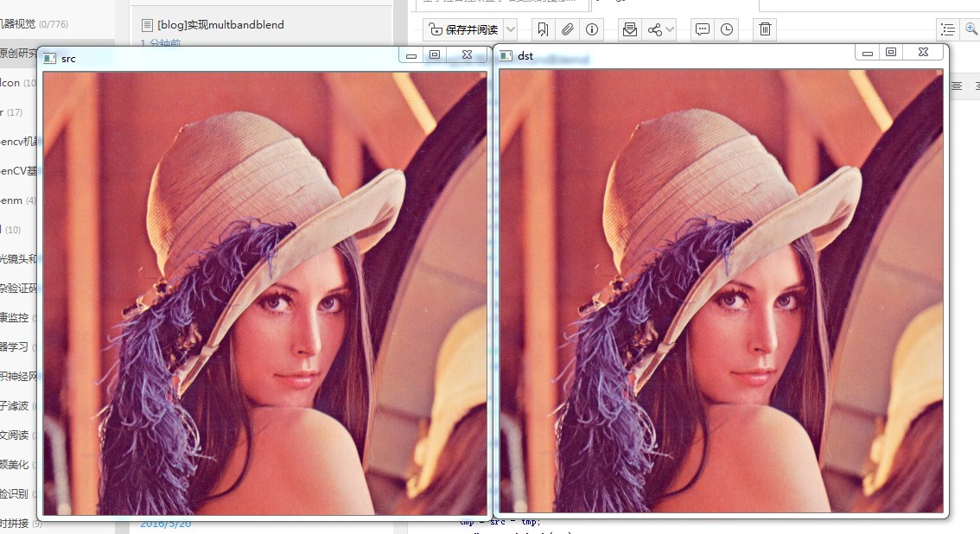Click the src window title icon
Screen dimensions: 980x534
tap(49, 58)
